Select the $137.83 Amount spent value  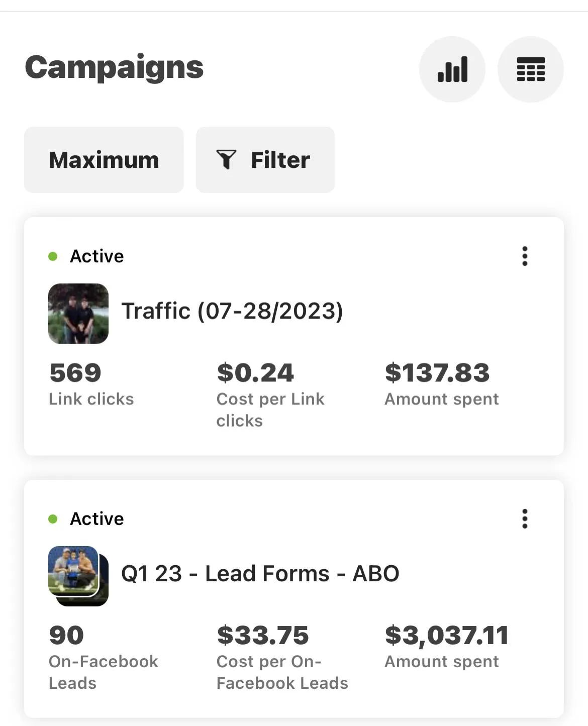[437, 373]
